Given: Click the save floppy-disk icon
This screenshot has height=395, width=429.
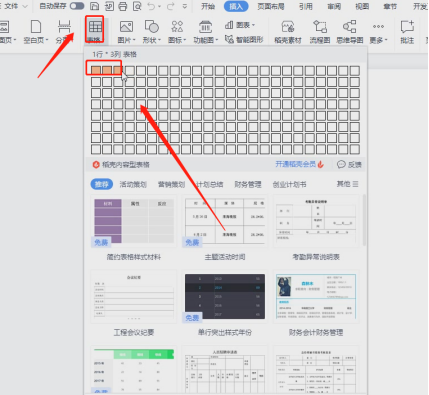Looking at the screenshot, I should click(x=95, y=6).
